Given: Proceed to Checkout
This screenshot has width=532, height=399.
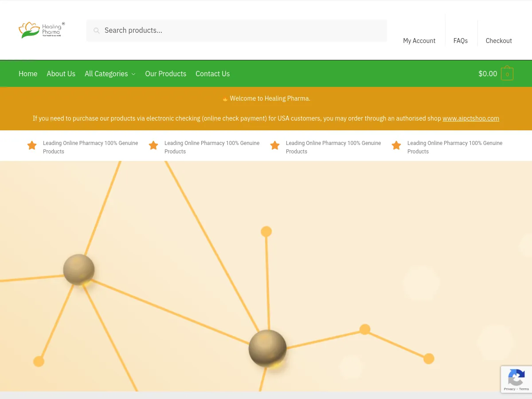Looking at the screenshot, I should (x=499, y=40).
